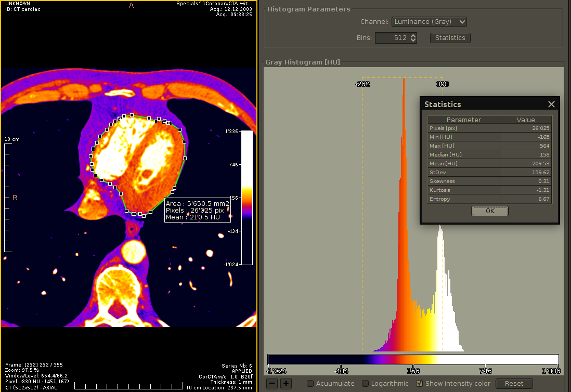The image size is (571, 392).
Task: Decrease Bins value with down arrow
Action: 413,40
